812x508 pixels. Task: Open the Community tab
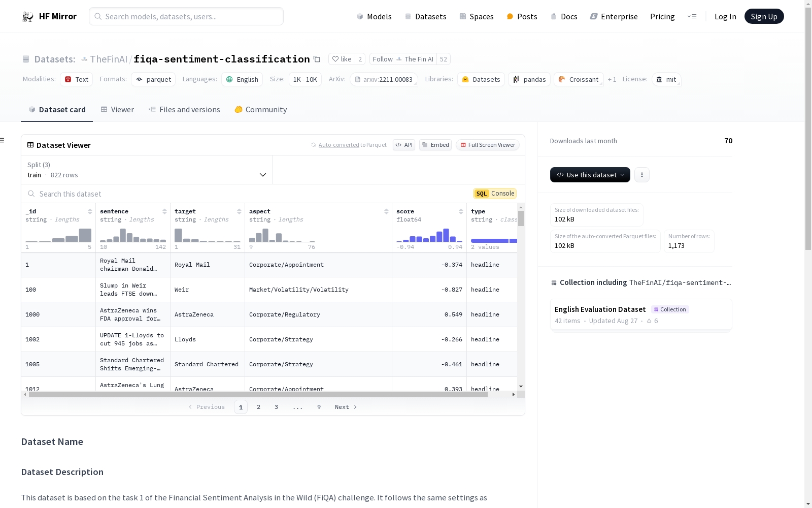(261, 110)
